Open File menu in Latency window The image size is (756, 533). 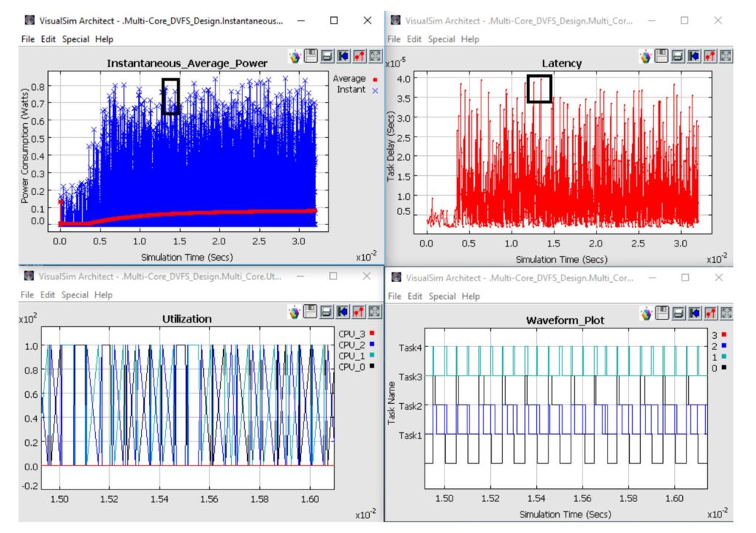[x=394, y=39]
